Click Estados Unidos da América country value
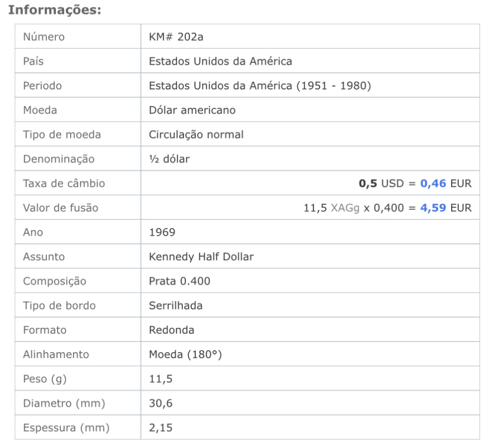The image size is (487, 448). pyautogui.click(x=221, y=61)
